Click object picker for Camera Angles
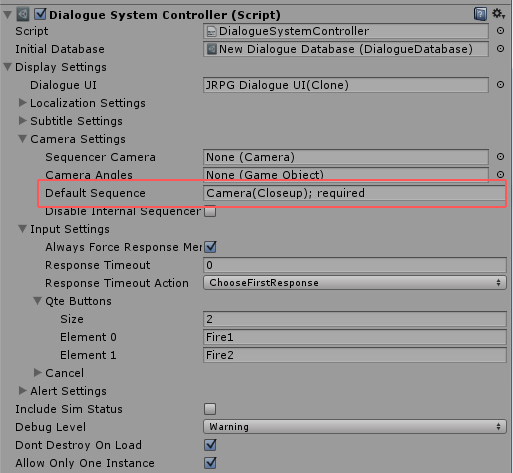The image size is (513, 473). tap(500, 174)
